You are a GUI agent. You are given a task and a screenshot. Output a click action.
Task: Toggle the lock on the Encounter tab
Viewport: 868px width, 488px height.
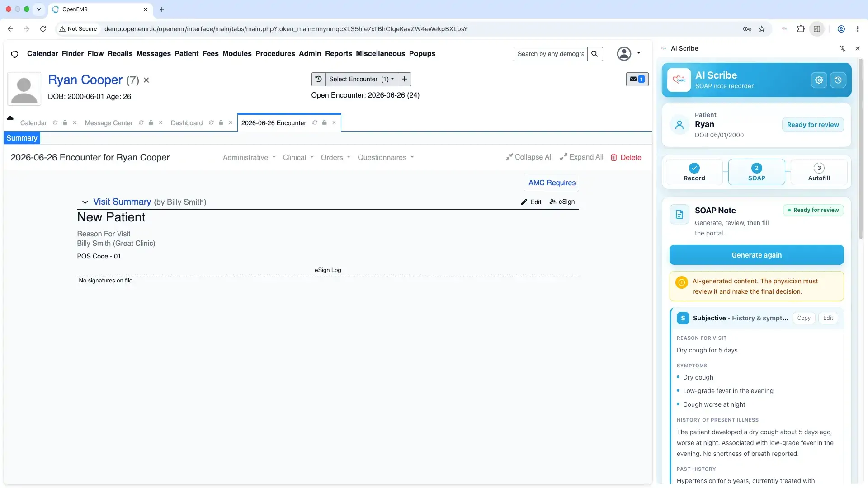[325, 123]
